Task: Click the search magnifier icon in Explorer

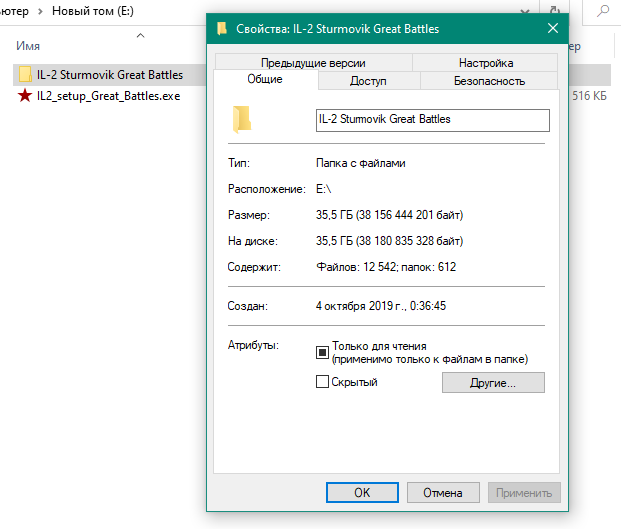Action: tap(603, 11)
